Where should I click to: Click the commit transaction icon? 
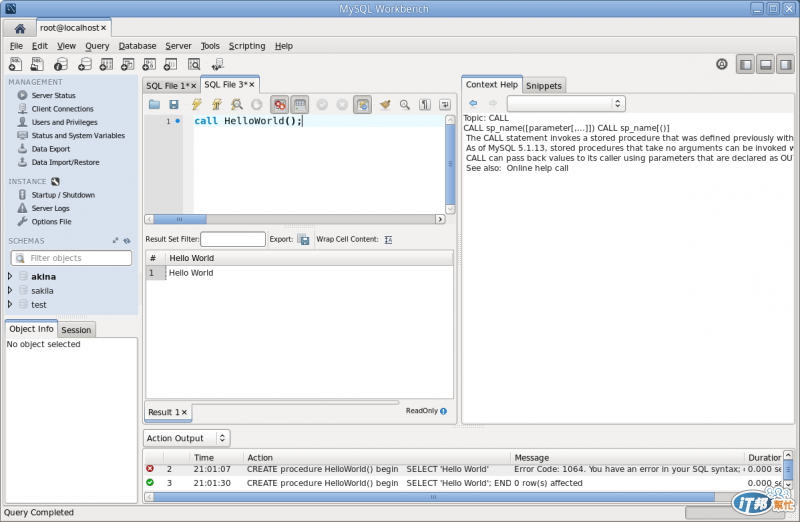[x=322, y=105]
